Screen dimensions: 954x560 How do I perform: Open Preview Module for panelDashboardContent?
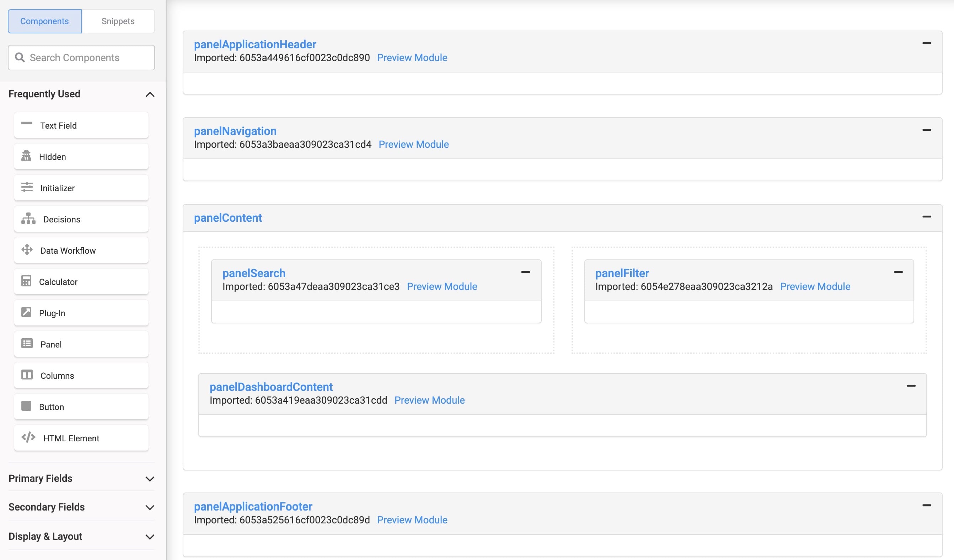pyautogui.click(x=429, y=400)
